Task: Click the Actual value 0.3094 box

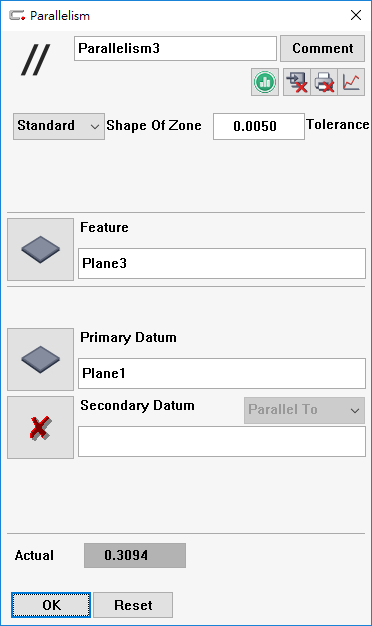Action: click(x=135, y=555)
